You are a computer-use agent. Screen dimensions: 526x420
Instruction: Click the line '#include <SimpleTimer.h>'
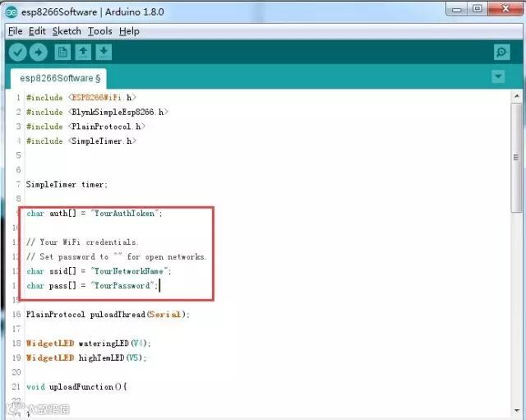[x=81, y=141]
